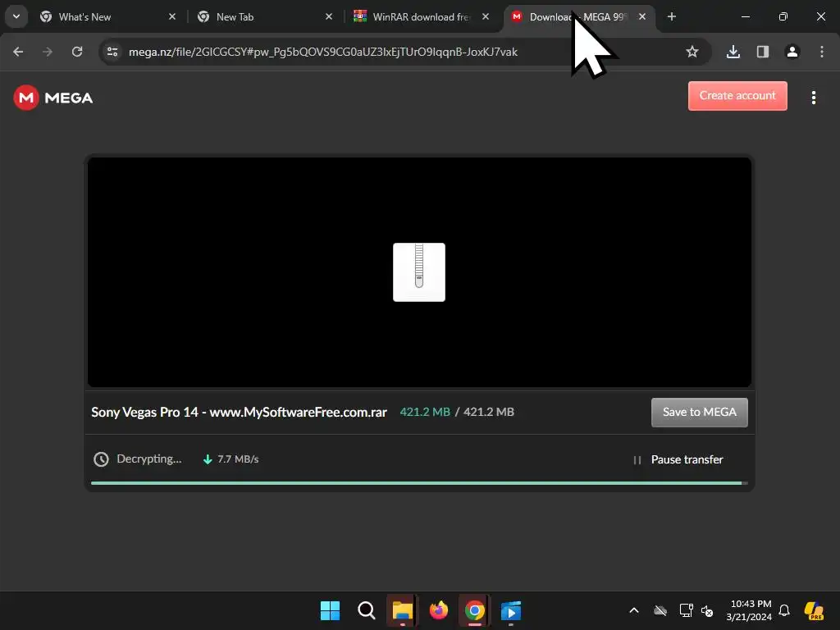Open the tab search dropdown arrow
This screenshot has height=630, width=840.
(x=16, y=16)
